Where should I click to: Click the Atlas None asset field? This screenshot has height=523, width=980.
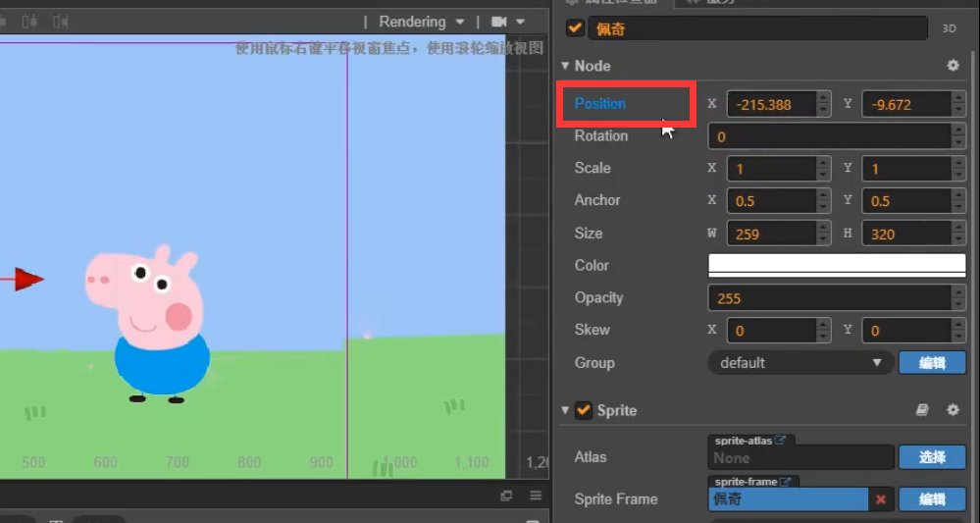801,458
